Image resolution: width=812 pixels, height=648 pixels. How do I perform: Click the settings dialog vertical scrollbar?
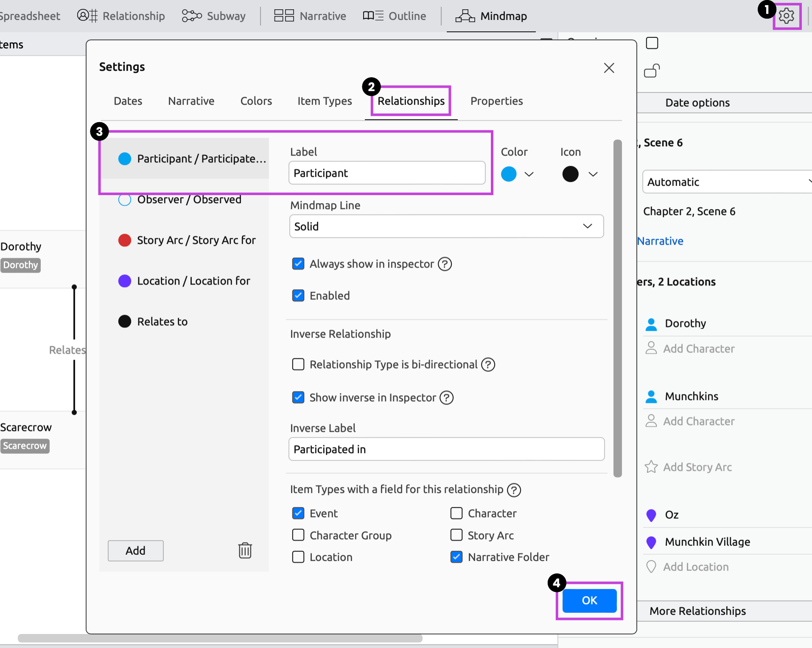[x=618, y=308]
